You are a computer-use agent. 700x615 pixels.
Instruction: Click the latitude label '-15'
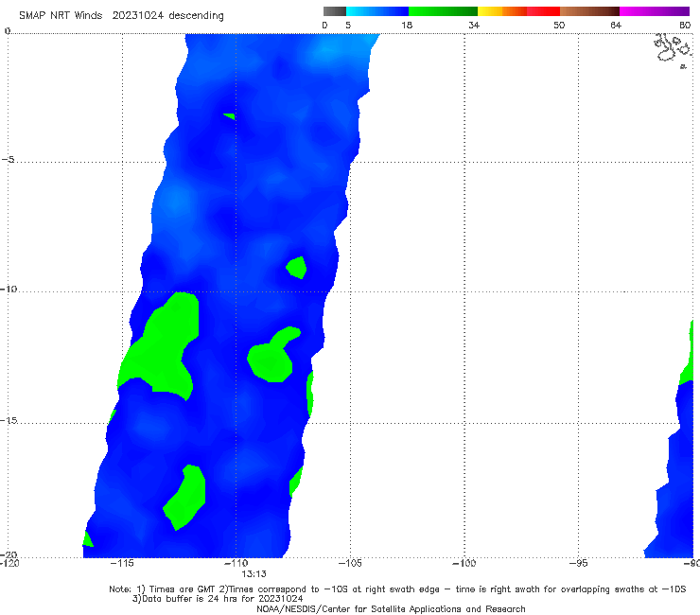[x=9, y=420]
